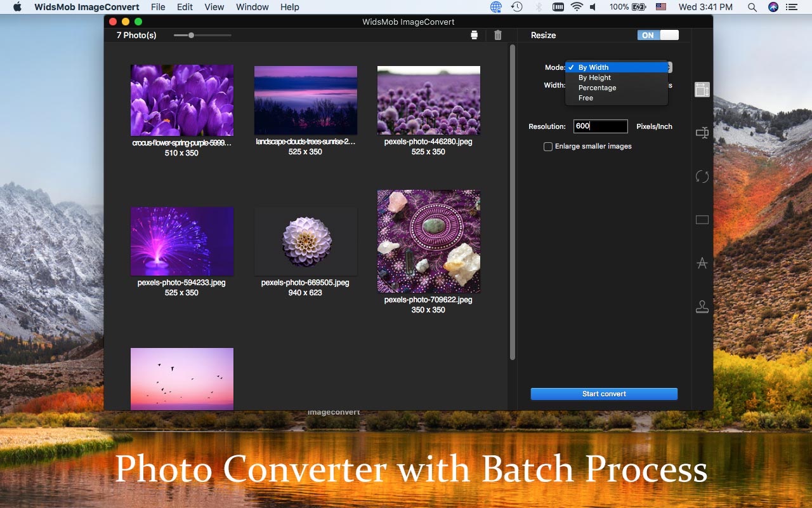Click pexels-photo-669505.jpeg file name
812x508 pixels.
point(305,283)
